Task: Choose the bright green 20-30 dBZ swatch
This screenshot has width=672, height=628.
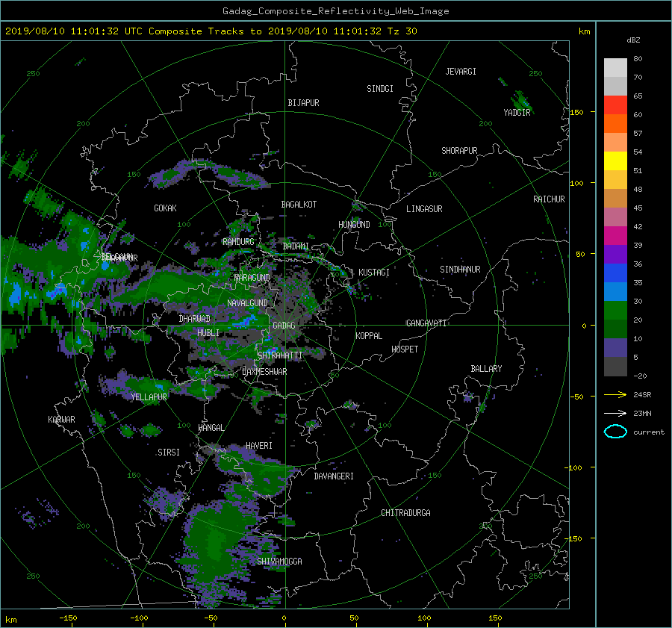Action: pyautogui.click(x=615, y=311)
